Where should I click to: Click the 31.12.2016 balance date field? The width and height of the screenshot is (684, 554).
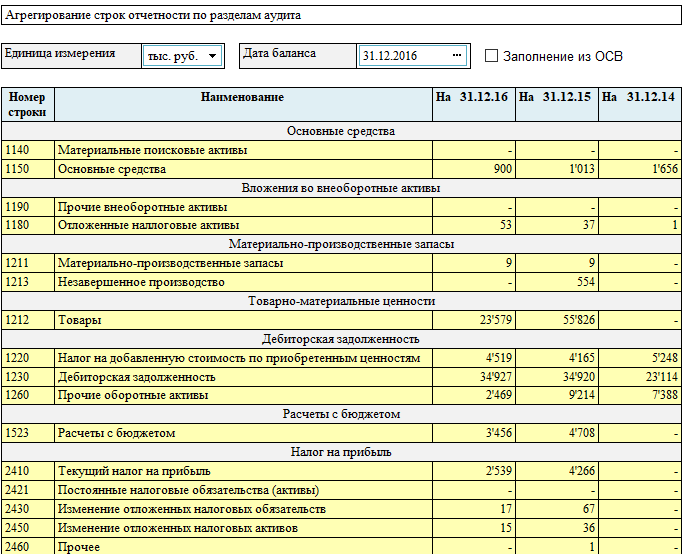(412, 56)
